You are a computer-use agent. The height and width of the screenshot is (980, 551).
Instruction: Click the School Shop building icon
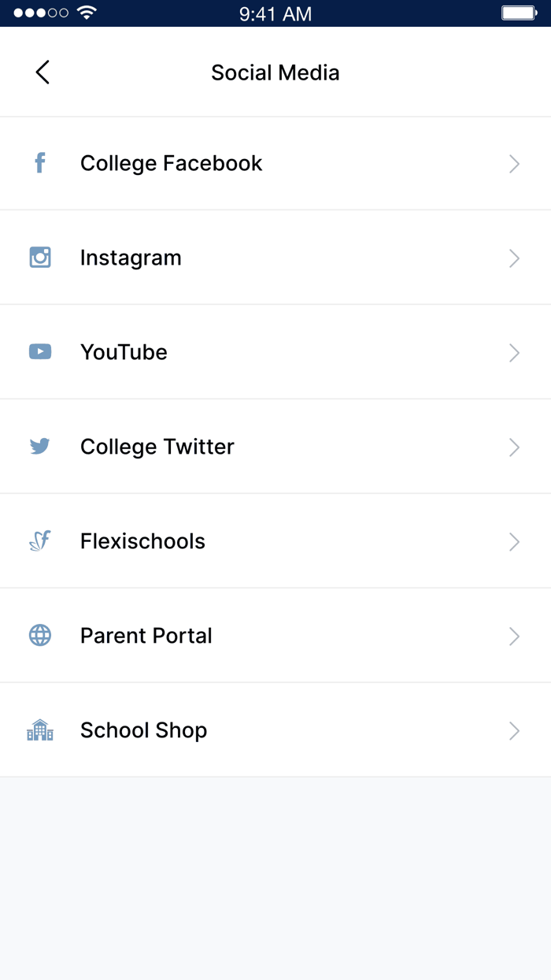39,730
